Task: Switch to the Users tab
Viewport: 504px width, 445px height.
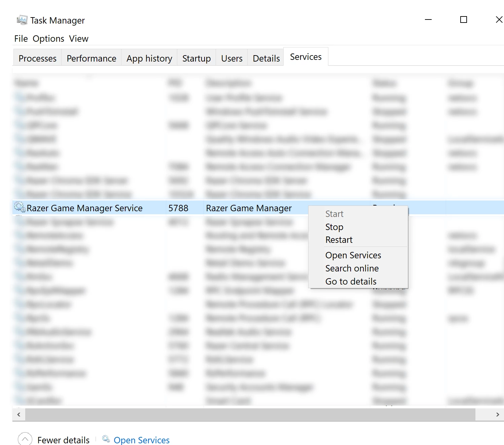Action: pyautogui.click(x=231, y=58)
